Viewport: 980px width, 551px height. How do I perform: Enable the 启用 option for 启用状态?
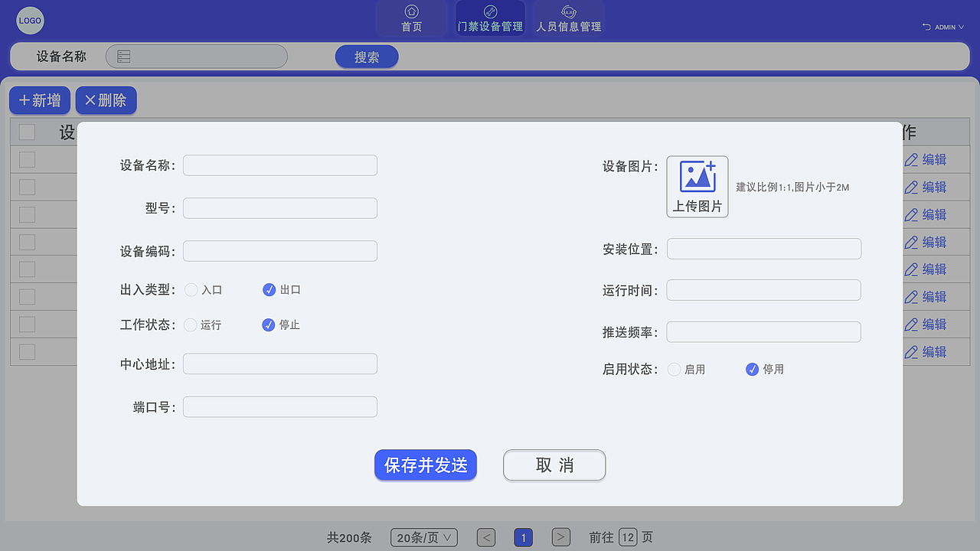tap(675, 369)
